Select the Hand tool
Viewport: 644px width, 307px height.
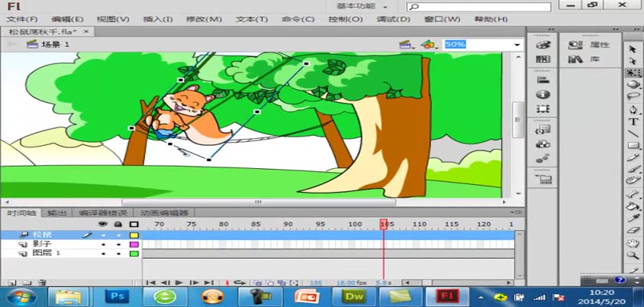633,244
